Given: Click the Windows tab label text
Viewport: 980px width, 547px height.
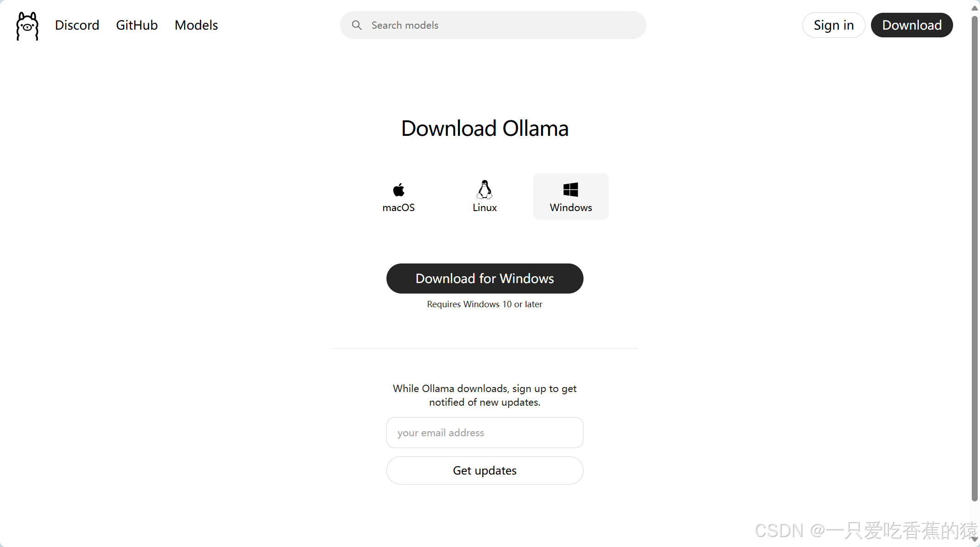Looking at the screenshot, I should (571, 207).
